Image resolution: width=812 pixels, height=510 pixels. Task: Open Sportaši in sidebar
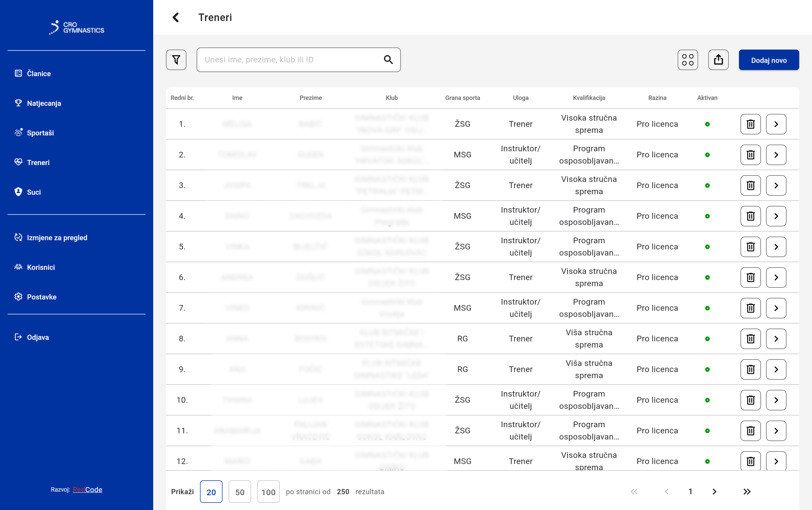coord(40,133)
